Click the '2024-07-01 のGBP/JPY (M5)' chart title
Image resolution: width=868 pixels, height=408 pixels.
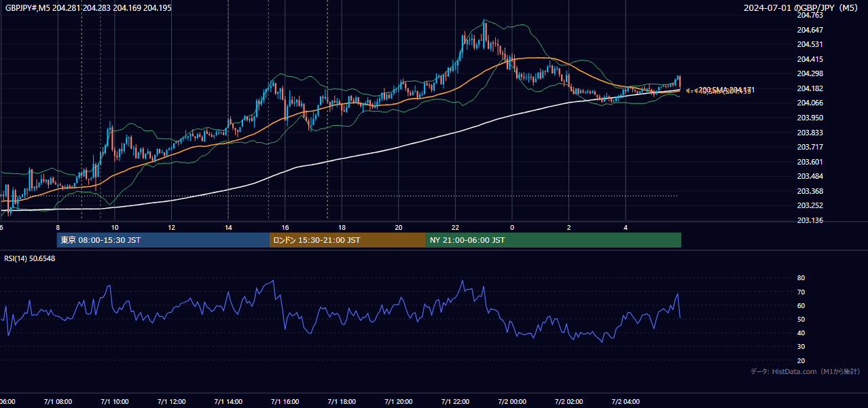coord(801,7)
